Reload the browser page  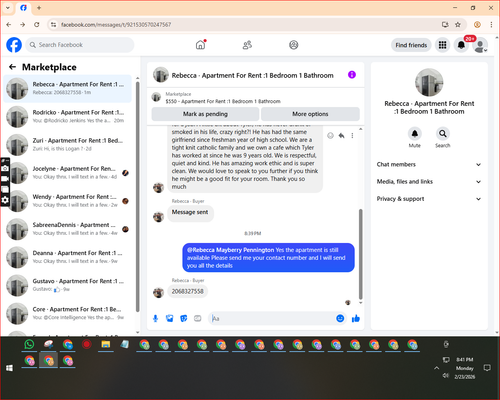[x=37, y=24]
